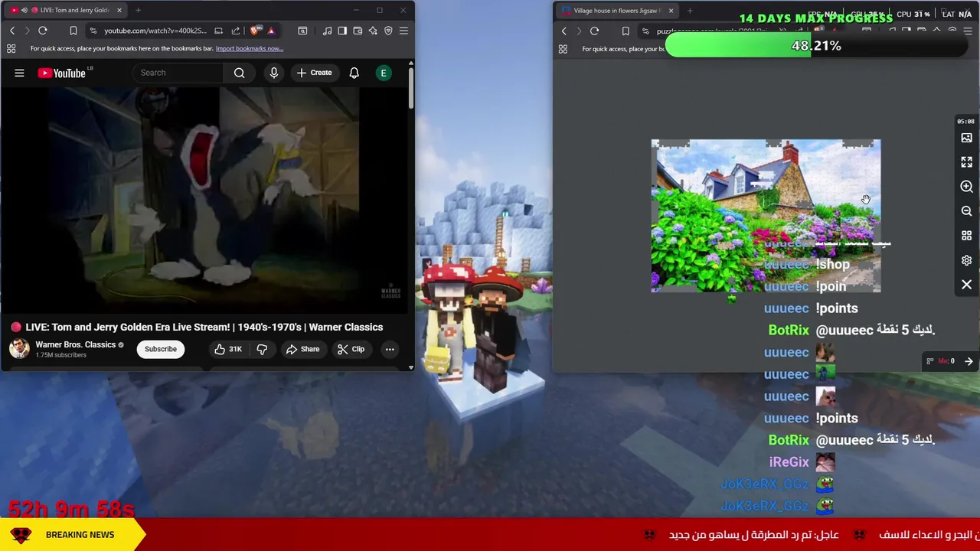Click the Share button under video

[302, 349]
